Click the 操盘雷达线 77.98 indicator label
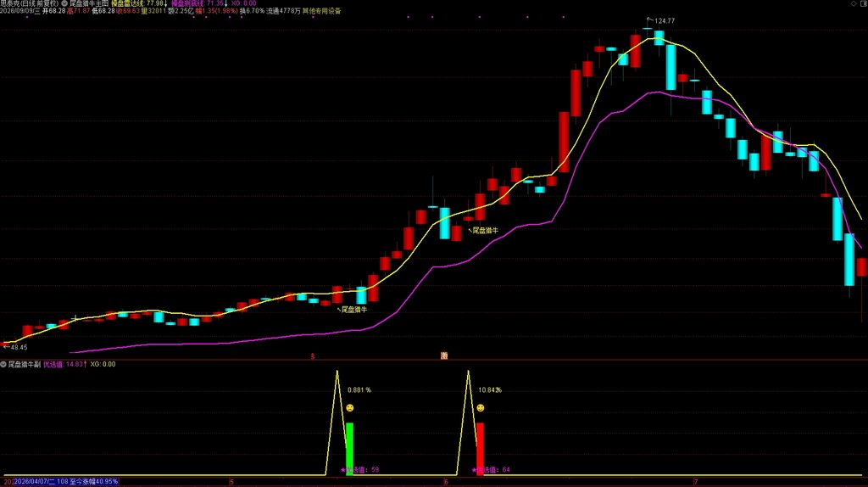Viewport: 868px width, 487px height. [140, 3]
